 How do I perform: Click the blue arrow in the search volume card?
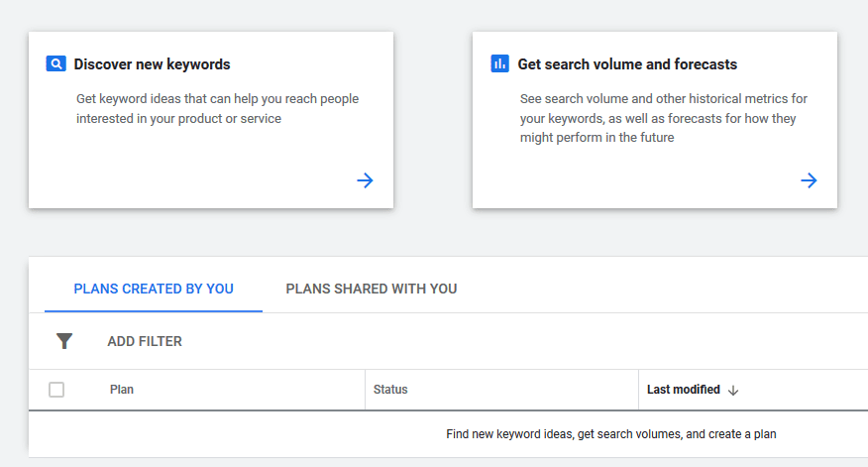[x=809, y=180]
